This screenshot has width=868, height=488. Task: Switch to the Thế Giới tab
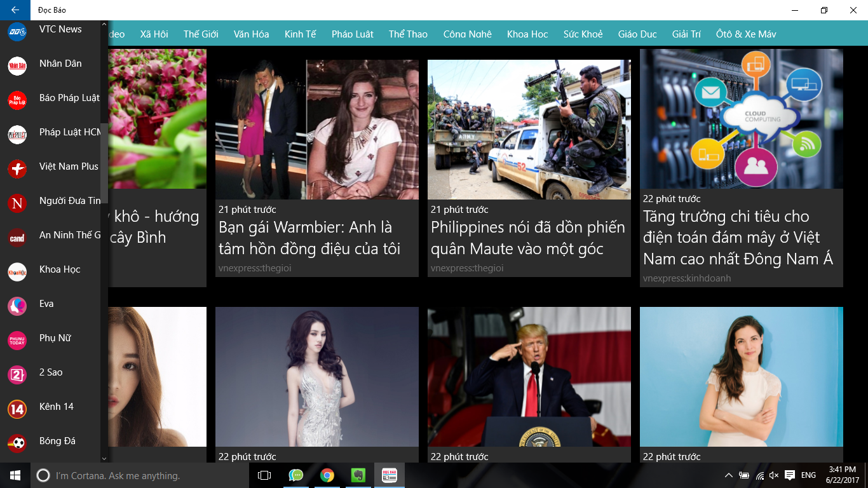[x=201, y=34]
